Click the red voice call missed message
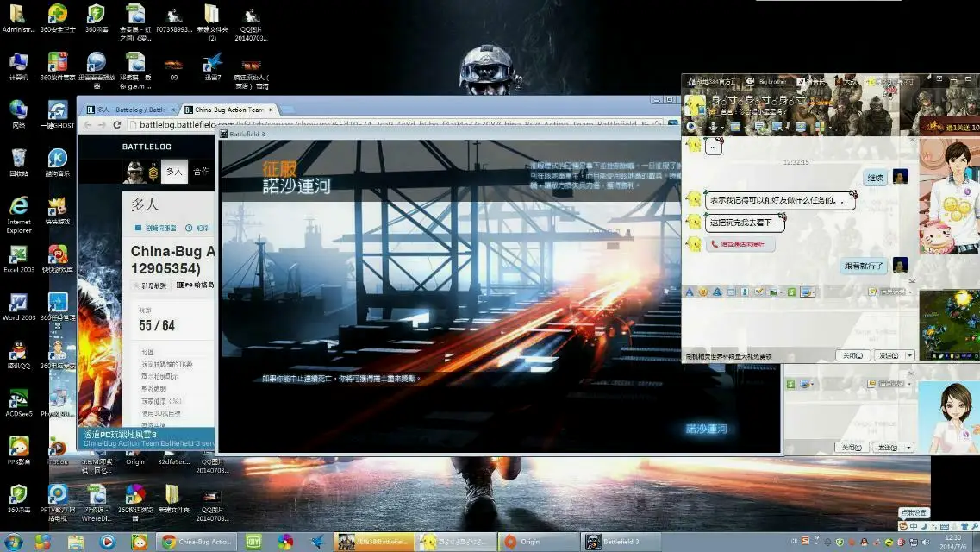 pos(740,244)
